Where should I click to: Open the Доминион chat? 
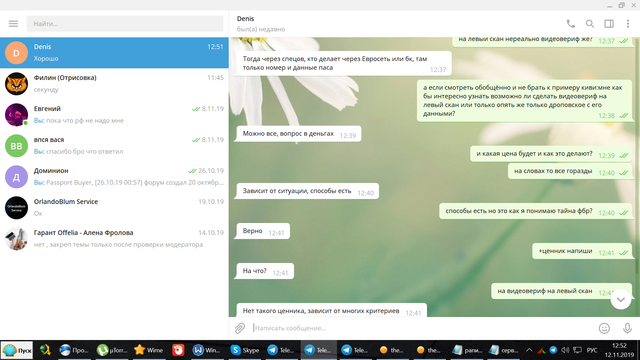tap(114, 177)
